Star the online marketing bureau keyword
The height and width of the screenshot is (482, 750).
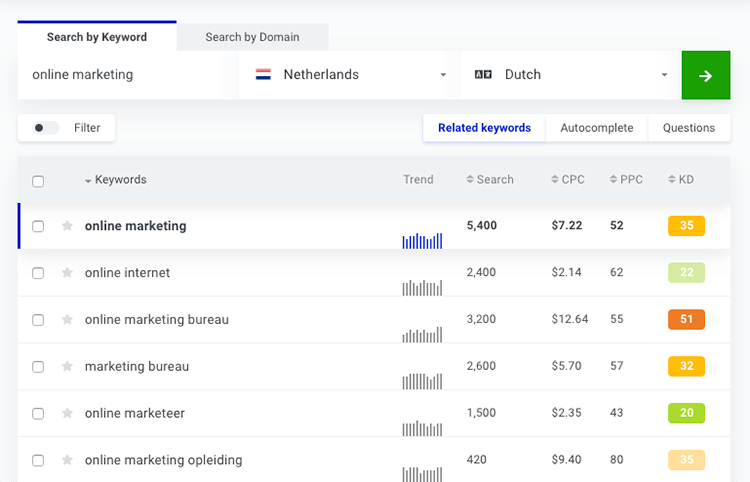[x=67, y=319]
